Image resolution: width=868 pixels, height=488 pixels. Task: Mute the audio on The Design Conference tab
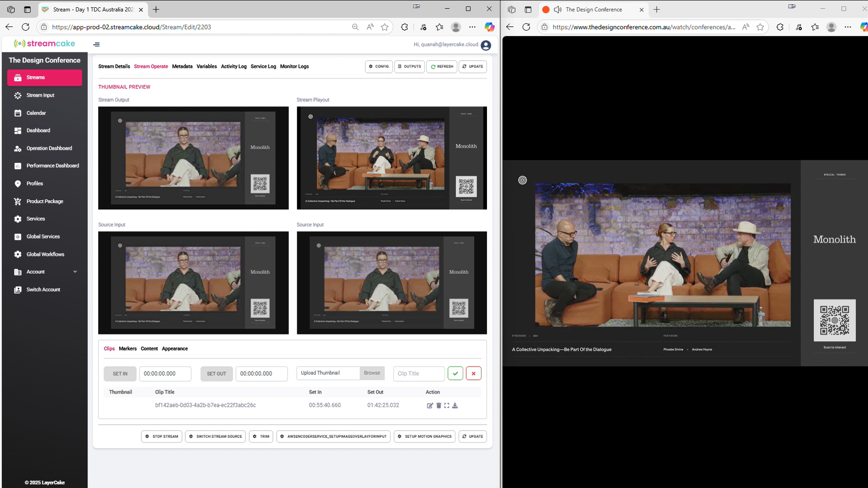click(558, 10)
